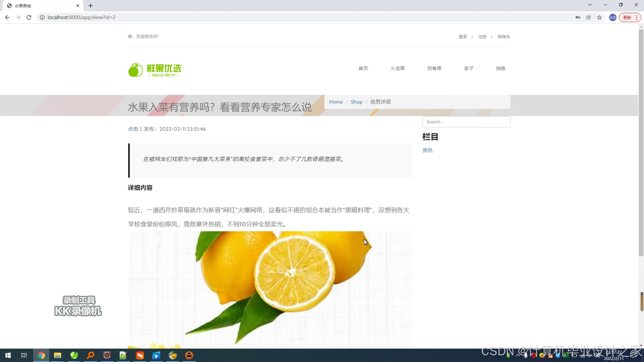644x362 pixels.
Task: Click the 更新 update button in Chrome
Action: coord(630,17)
